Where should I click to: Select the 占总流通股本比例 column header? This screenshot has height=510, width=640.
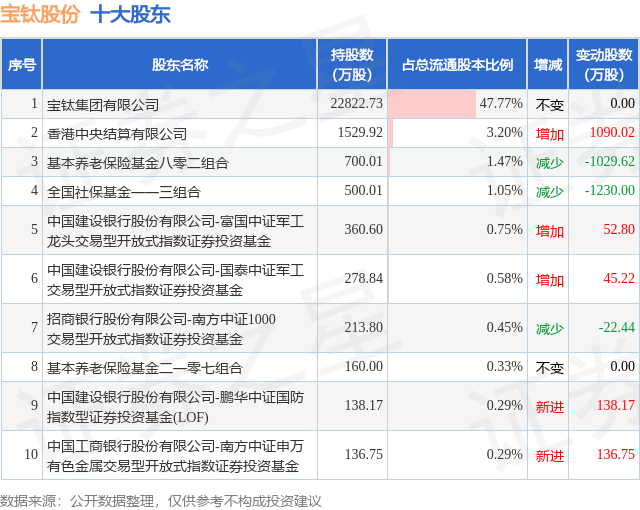[457, 64]
